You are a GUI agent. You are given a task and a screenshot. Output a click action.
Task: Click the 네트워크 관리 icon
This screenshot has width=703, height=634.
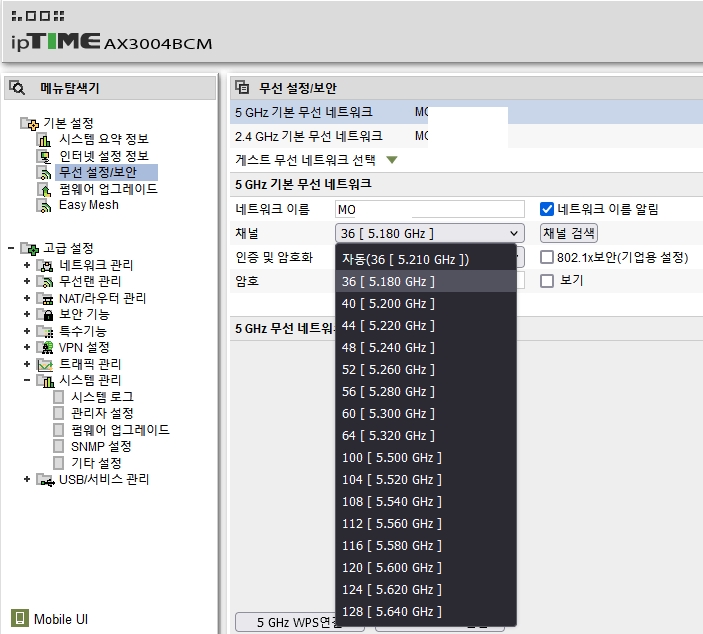[x=45, y=265]
